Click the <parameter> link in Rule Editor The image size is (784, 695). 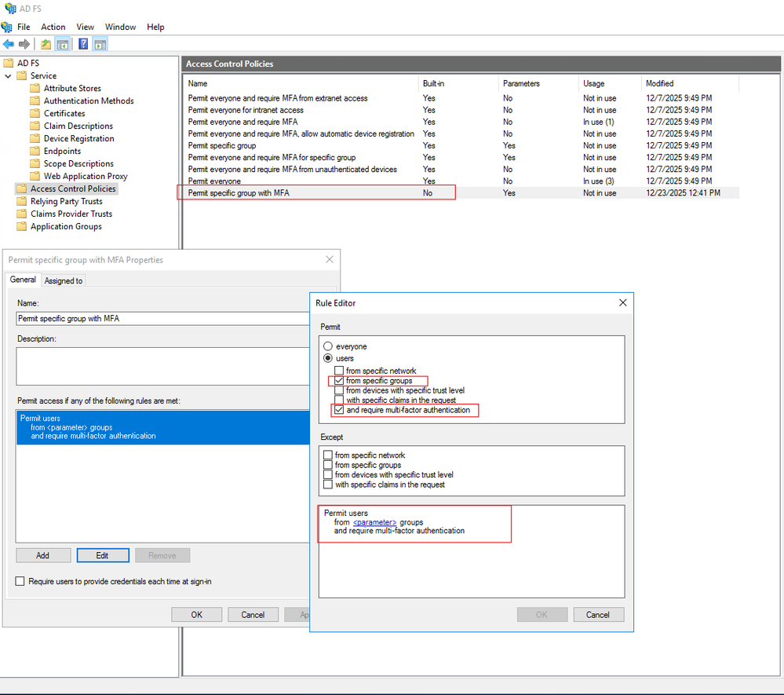tap(374, 522)
